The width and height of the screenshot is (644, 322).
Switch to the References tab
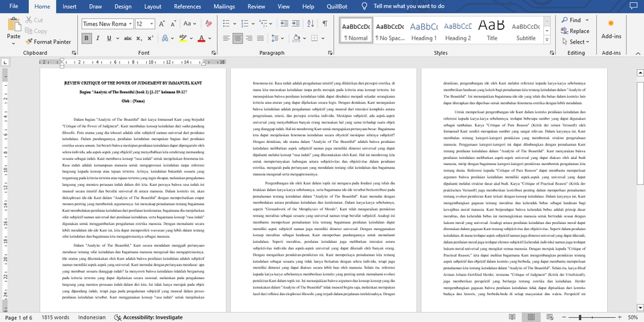187,6
